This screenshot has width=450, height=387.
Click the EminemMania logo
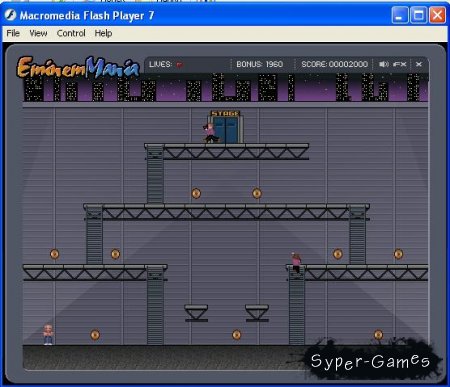pyautogui.click(x=78, y=68)
